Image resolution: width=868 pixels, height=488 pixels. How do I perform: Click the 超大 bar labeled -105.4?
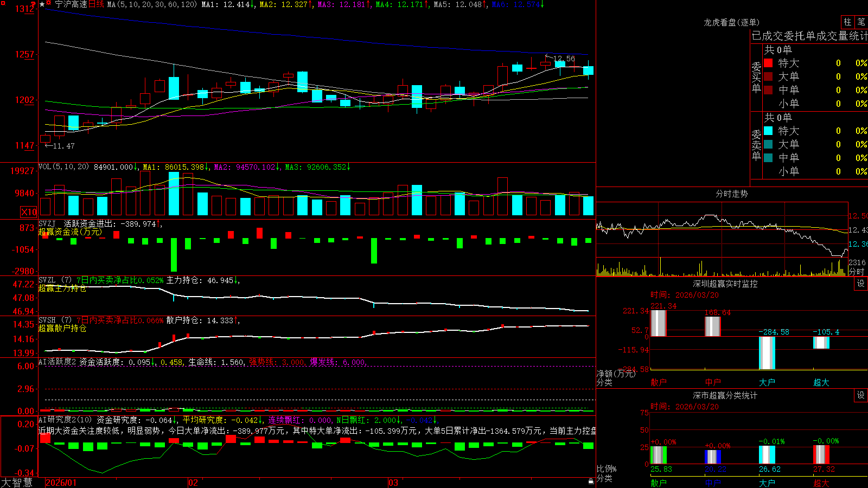tap(821, 343)
